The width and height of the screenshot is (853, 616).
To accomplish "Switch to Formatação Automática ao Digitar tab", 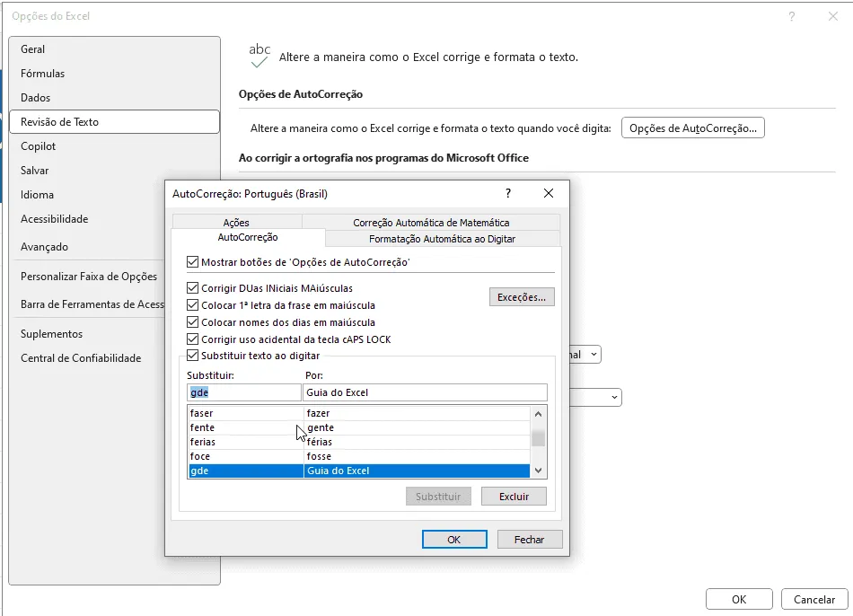I will (x=443, y=238).
